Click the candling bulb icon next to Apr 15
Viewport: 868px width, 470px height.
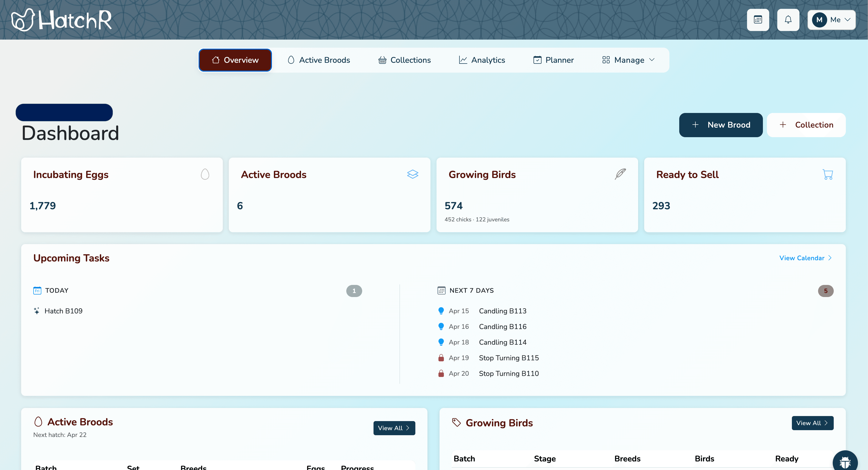[441, 311]
